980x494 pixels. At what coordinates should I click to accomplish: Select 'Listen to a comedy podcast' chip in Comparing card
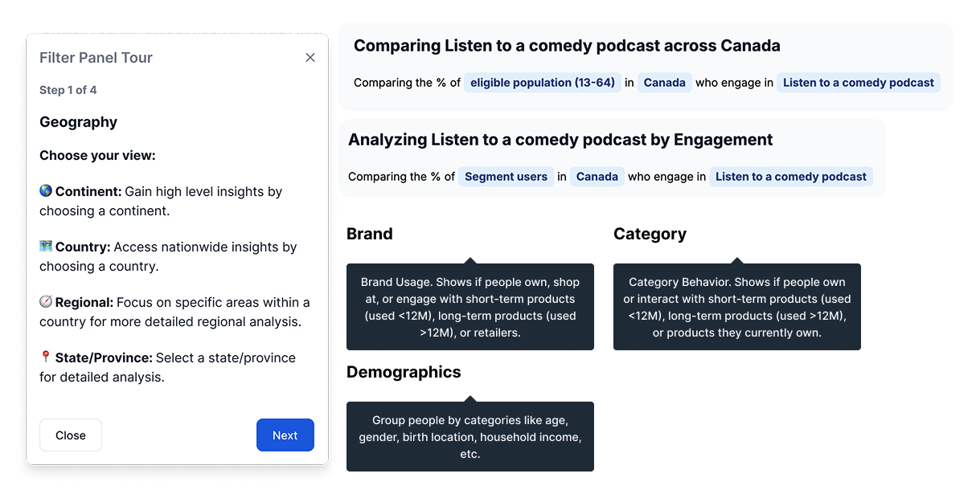(859, 83)
